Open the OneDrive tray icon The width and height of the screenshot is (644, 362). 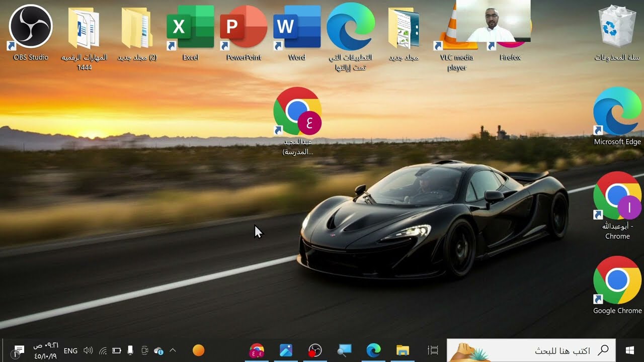point(158,350)
